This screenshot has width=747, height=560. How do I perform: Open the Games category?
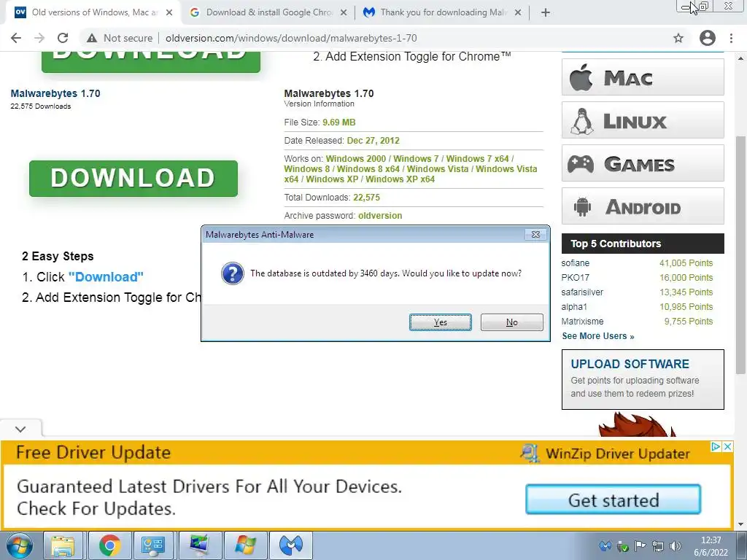(643, 163)
